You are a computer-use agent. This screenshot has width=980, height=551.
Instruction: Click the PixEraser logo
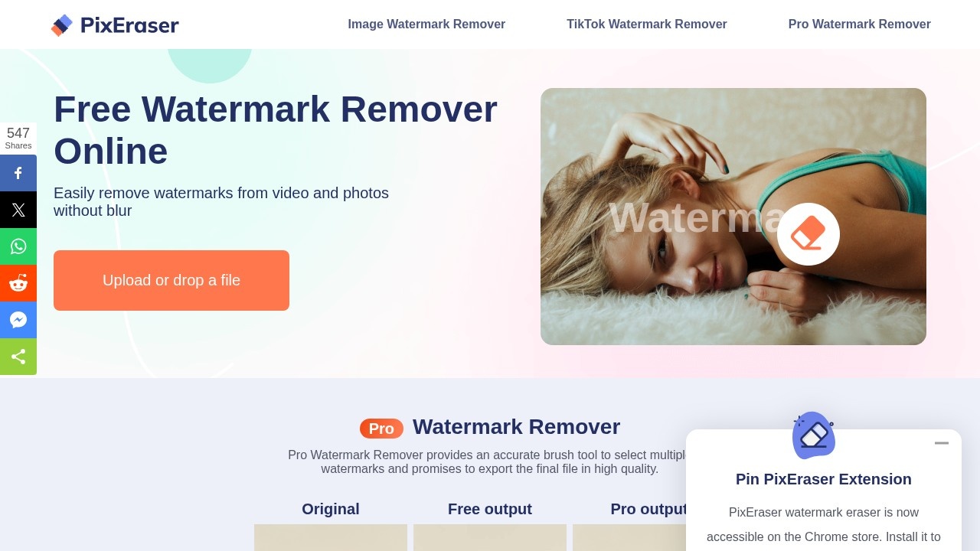point(115,25)
